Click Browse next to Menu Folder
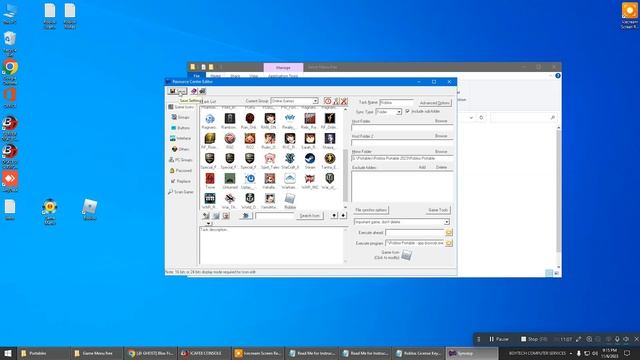Image resolution: width=640 pixels, height=360 pixels. click(x=441, y=151)
